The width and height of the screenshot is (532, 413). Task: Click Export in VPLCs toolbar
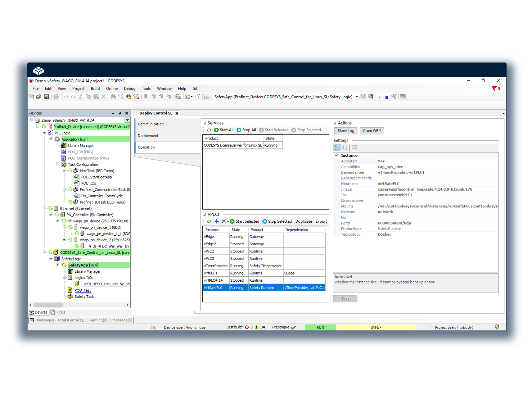[321, 221]
